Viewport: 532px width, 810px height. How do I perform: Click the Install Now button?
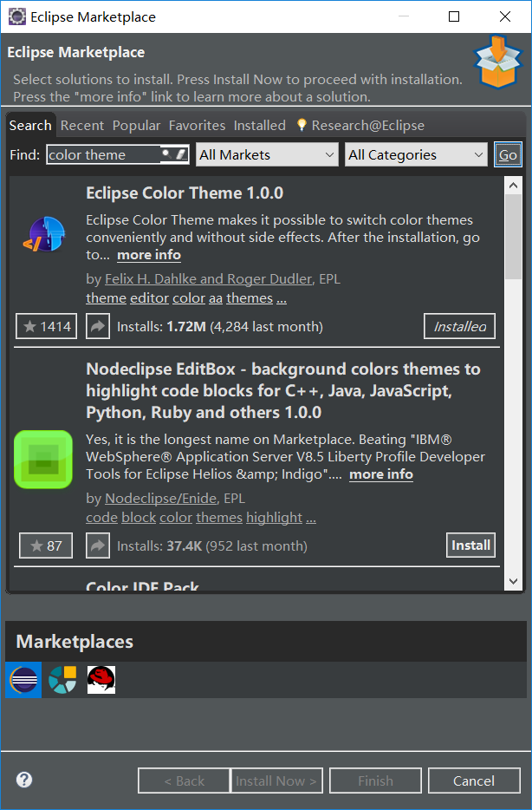coord(276,781)
